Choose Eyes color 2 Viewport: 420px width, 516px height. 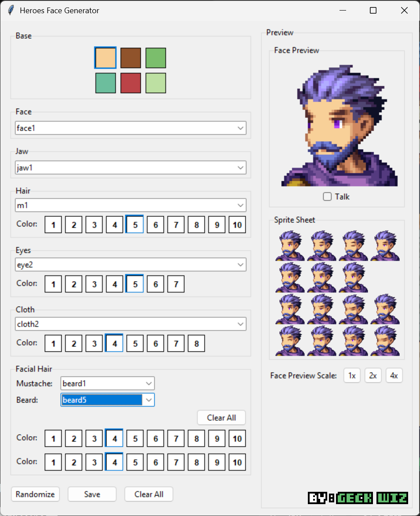pos(74,284)
